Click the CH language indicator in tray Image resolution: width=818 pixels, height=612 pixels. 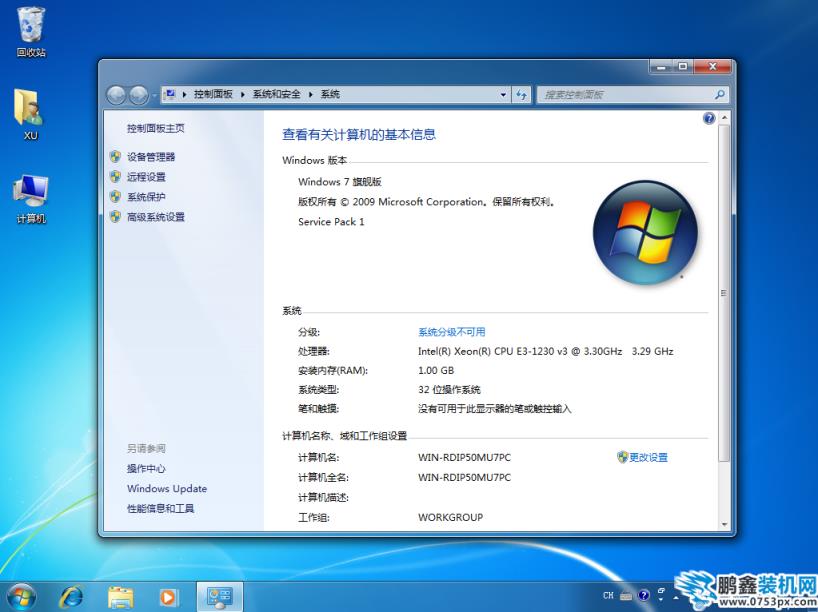pyautogui.click(x=608, y=595)
